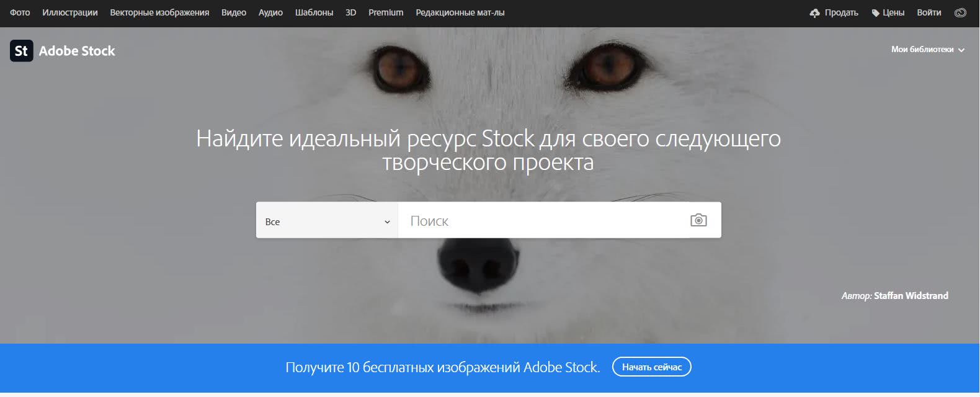Select the 3D menu item
980x397 pixels.
(350, 12)
